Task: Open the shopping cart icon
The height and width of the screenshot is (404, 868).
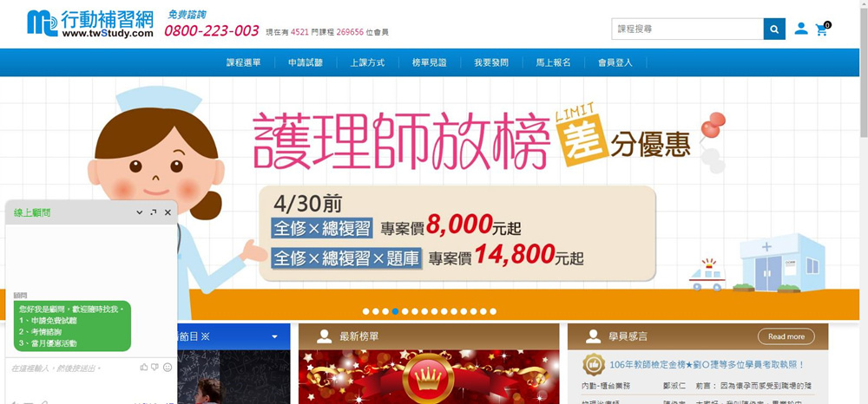Action: coord(822,29)
